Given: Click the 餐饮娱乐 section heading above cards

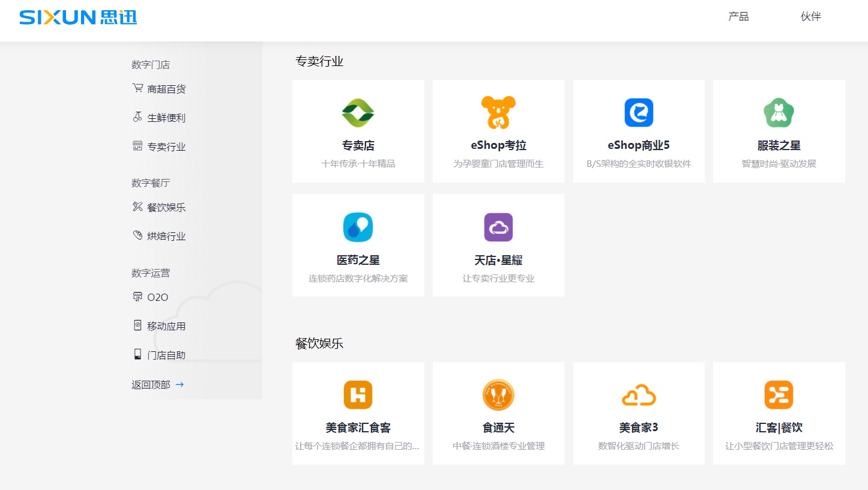Looking at the screenshot, I should tap(319, 343).
